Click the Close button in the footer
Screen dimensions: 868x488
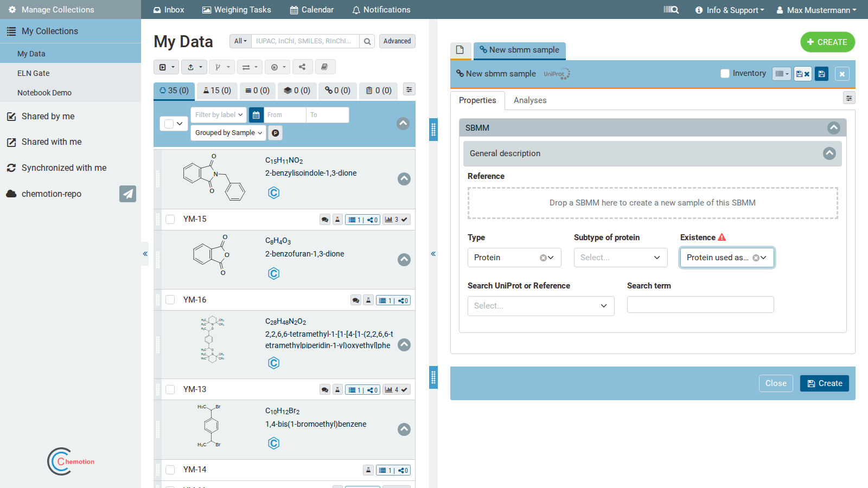776,383
